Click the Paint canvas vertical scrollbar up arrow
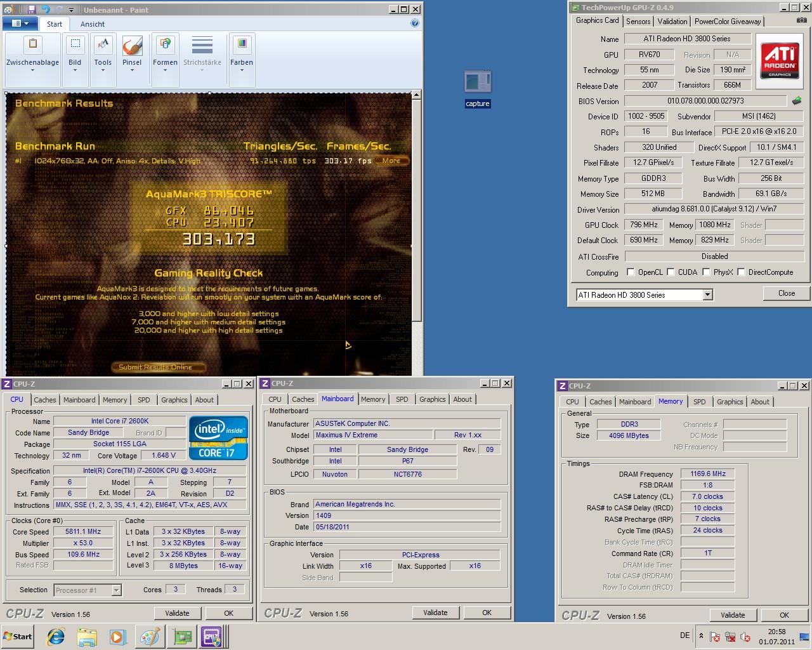The height and width of the screenshot is (650, 812). pyautogui.click(x=417, y=95)
